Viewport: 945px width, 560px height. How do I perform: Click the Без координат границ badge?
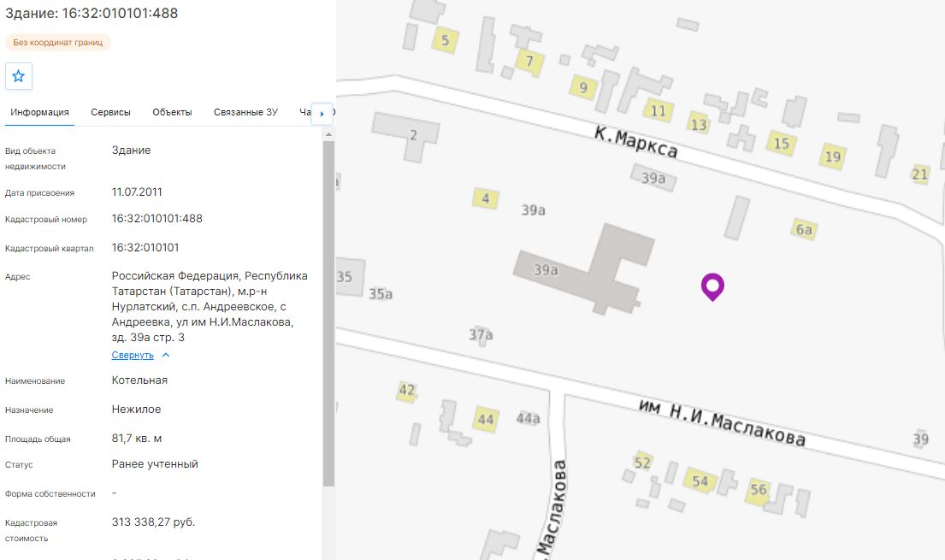click(x=58, y=42)
